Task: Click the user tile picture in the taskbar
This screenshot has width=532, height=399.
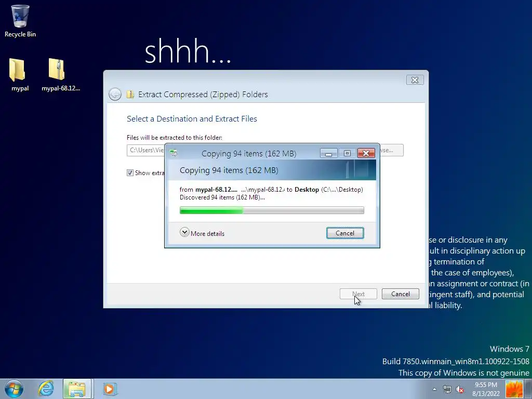Action: (514, 389)
